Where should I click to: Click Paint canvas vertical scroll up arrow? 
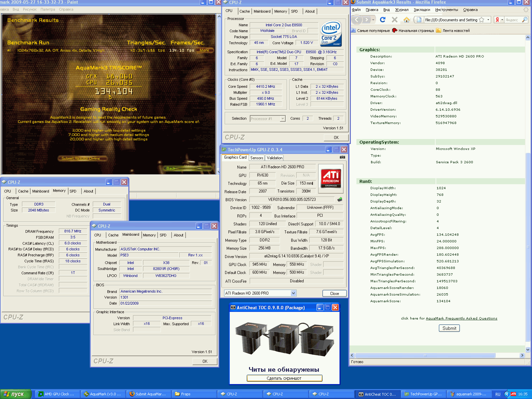pyautogui.click(x=219, y=17)
